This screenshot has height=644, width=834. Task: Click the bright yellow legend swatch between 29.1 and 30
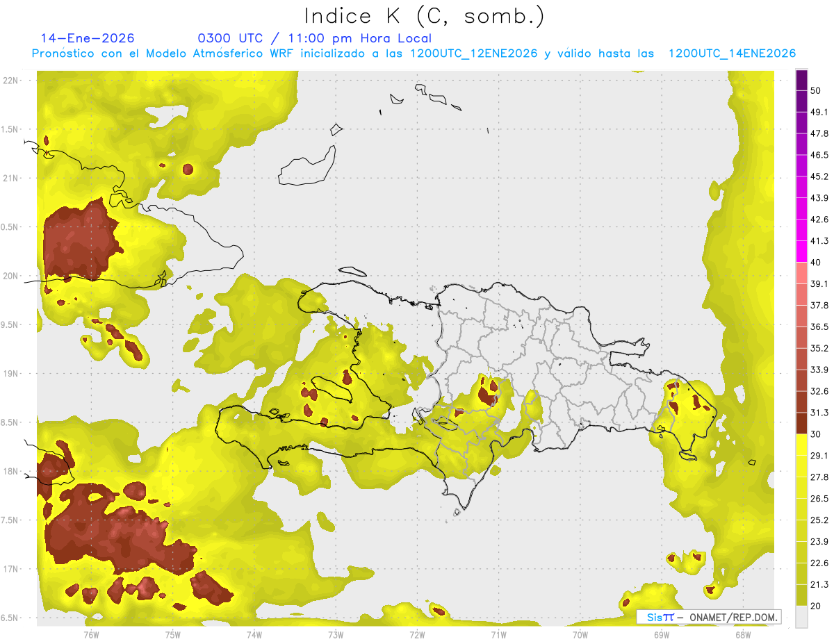801,445
